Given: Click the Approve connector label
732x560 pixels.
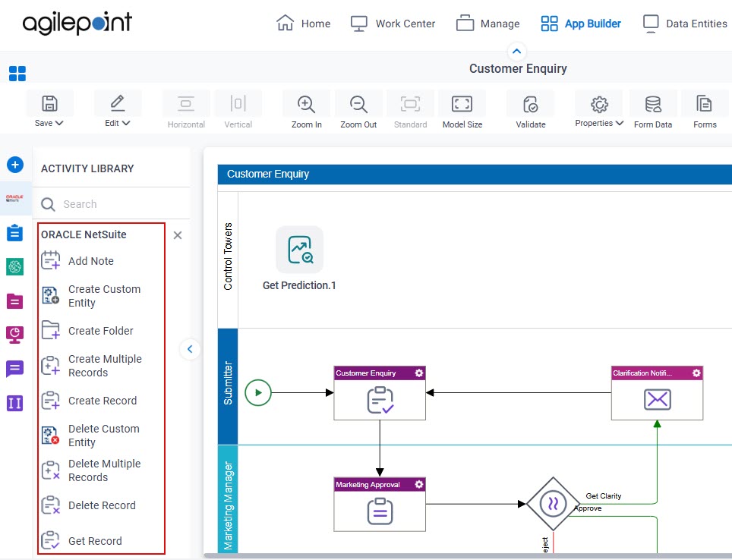Looking at the screenshot, I should tap(588, 508).
